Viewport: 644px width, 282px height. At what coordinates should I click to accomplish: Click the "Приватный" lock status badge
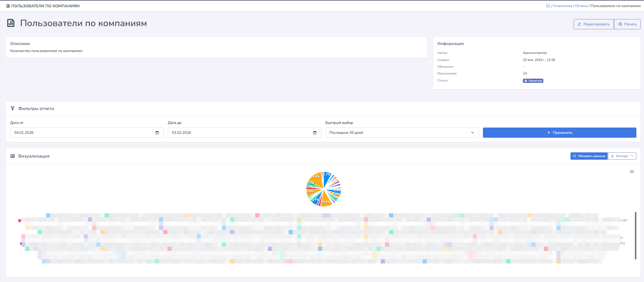(533, 81)
